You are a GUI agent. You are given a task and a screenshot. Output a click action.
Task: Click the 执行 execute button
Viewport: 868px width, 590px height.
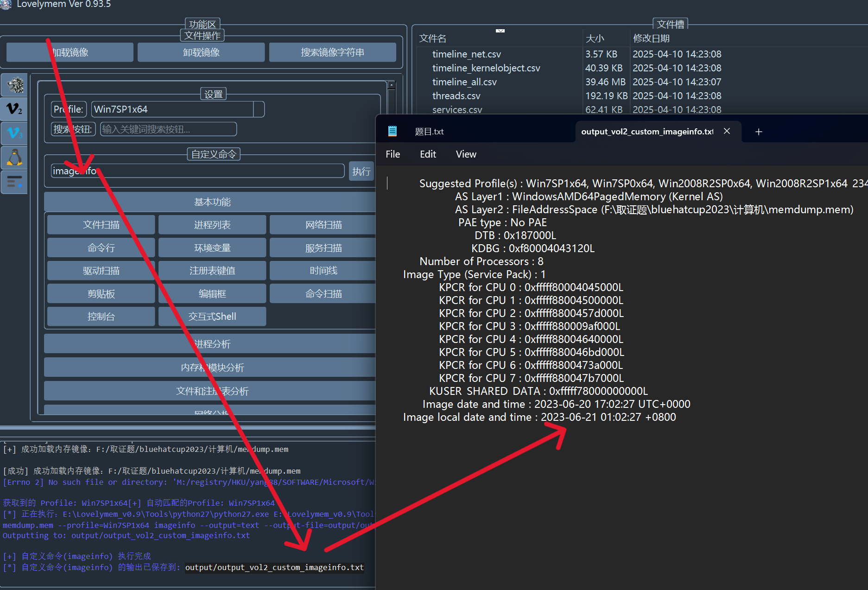(361, 171)
